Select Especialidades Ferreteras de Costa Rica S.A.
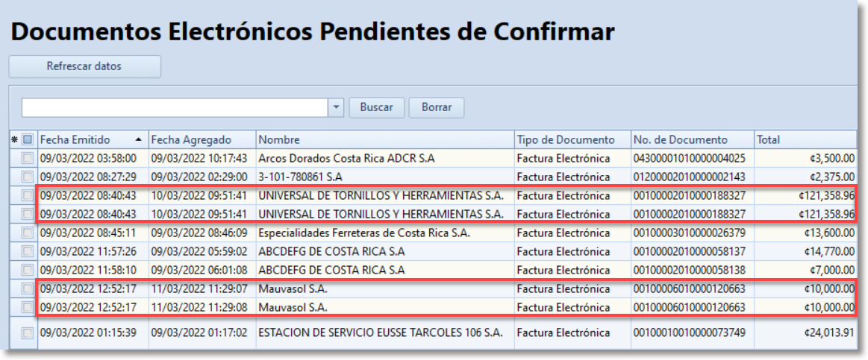This screenshot has width=868, height=360. 364,233
